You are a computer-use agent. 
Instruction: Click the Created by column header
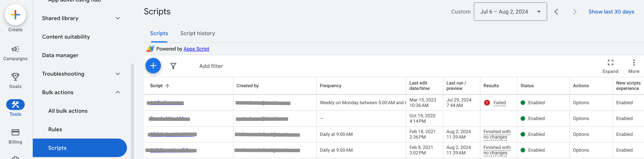click(x=248, y=86)
